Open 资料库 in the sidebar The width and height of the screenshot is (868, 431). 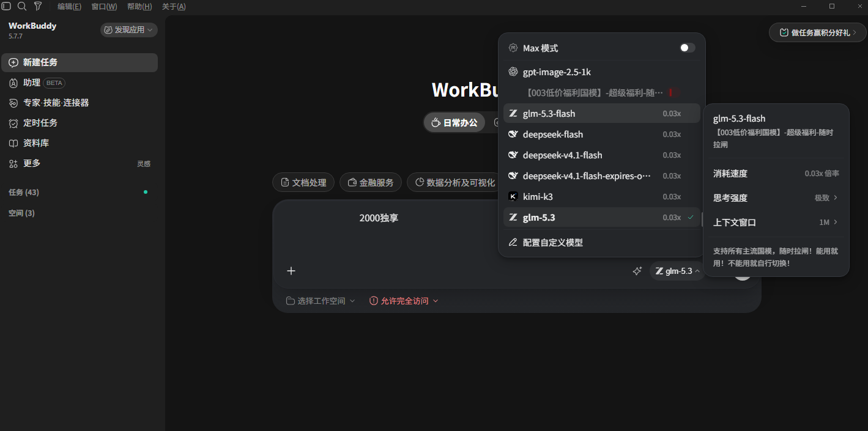point(80,143)
